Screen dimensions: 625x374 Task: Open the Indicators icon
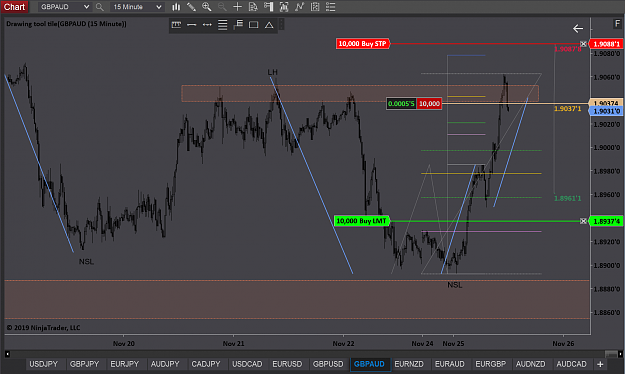coord(299,7)
